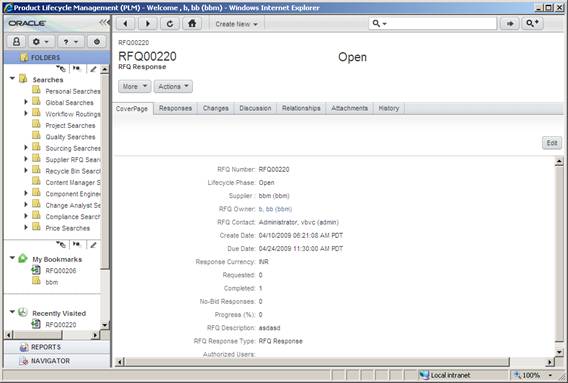
Task: Run the quick search arrow button
Action: [x=510, y=24]
